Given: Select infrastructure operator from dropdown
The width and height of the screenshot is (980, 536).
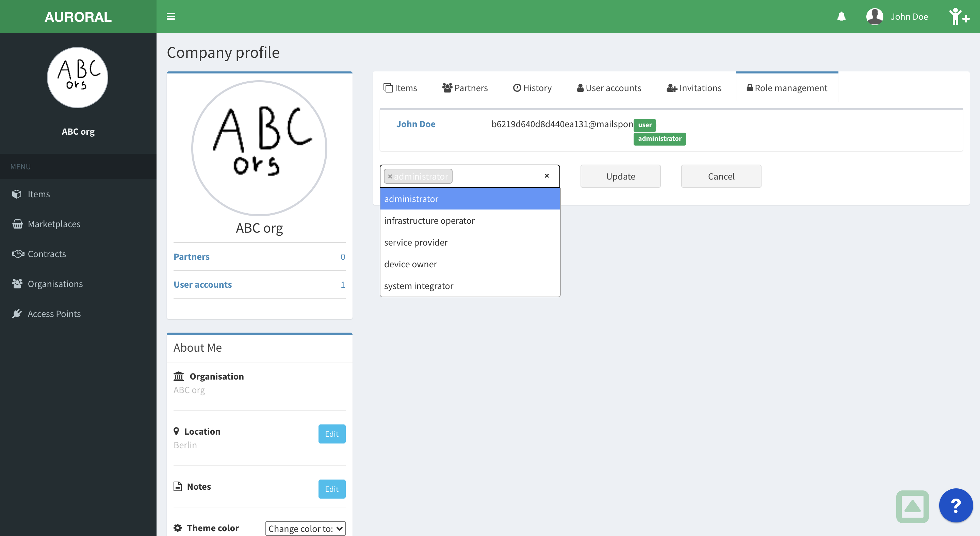Looking at the screenshot, I should (x=429, y=220).
